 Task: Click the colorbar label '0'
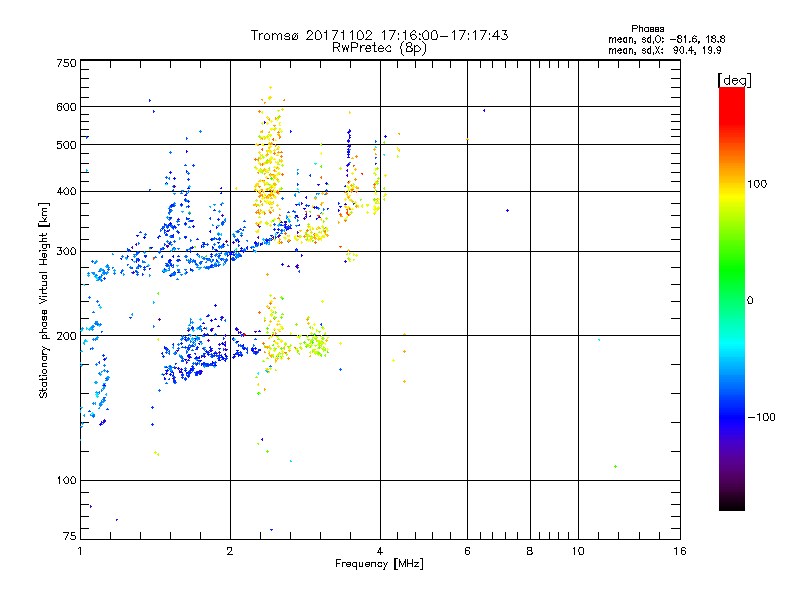pos(750,301)
